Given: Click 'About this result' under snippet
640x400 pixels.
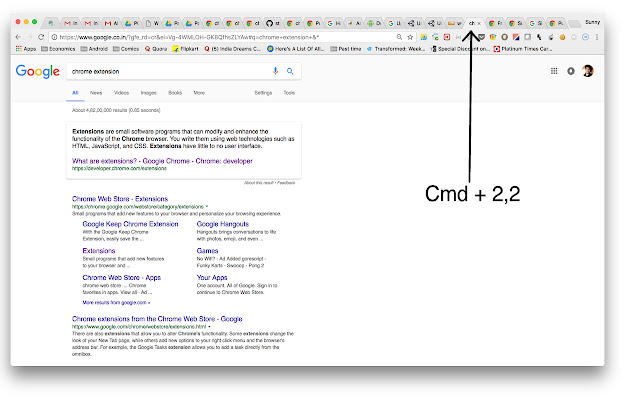Looking at the screenshot, I should pos(259,183).
